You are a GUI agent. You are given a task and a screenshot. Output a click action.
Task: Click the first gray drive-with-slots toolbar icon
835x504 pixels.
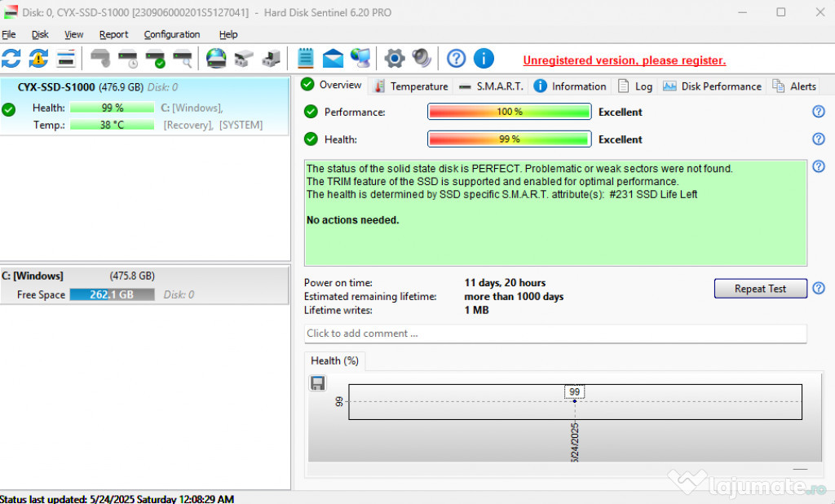point(244,58)
